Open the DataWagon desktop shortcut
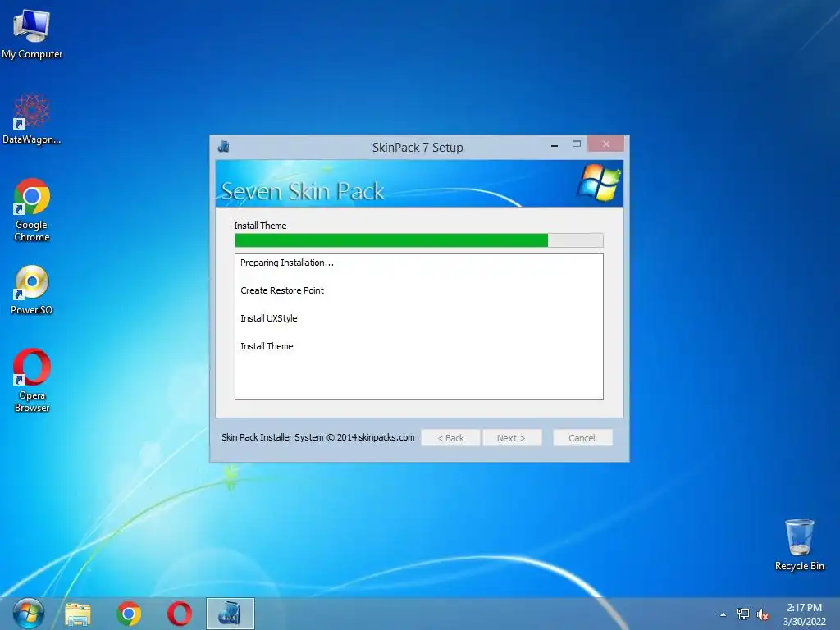Screen dimensions: 840x630 pos(32,119)
